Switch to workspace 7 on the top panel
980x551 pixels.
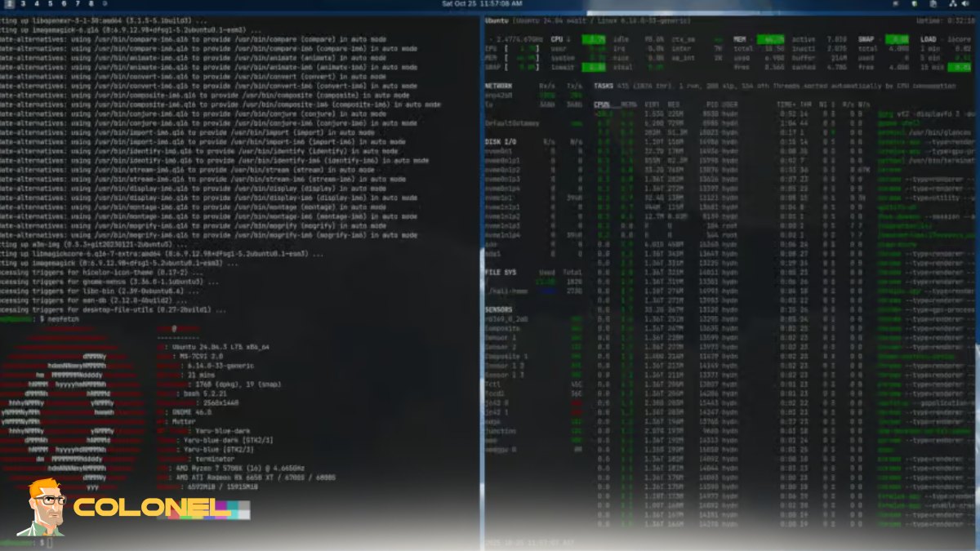78,3
